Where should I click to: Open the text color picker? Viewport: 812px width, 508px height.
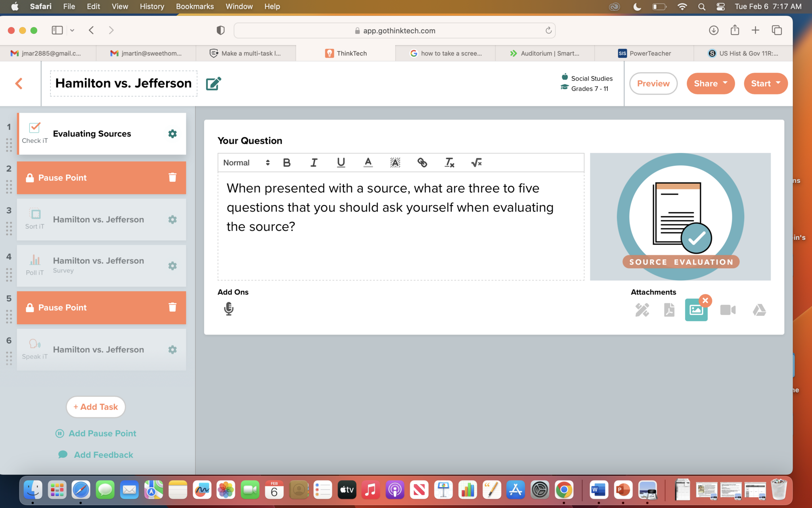(368, 162)
